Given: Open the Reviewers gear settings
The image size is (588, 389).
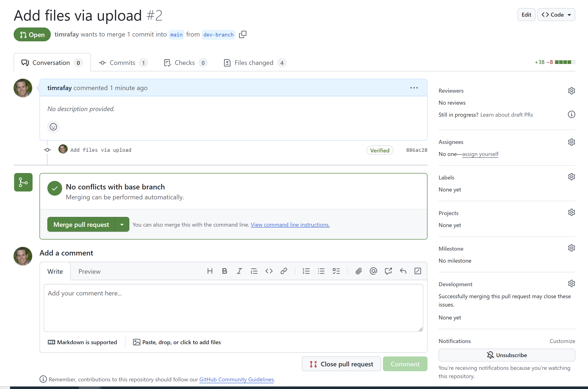Looking at the screenshot, I should point(571,91).
